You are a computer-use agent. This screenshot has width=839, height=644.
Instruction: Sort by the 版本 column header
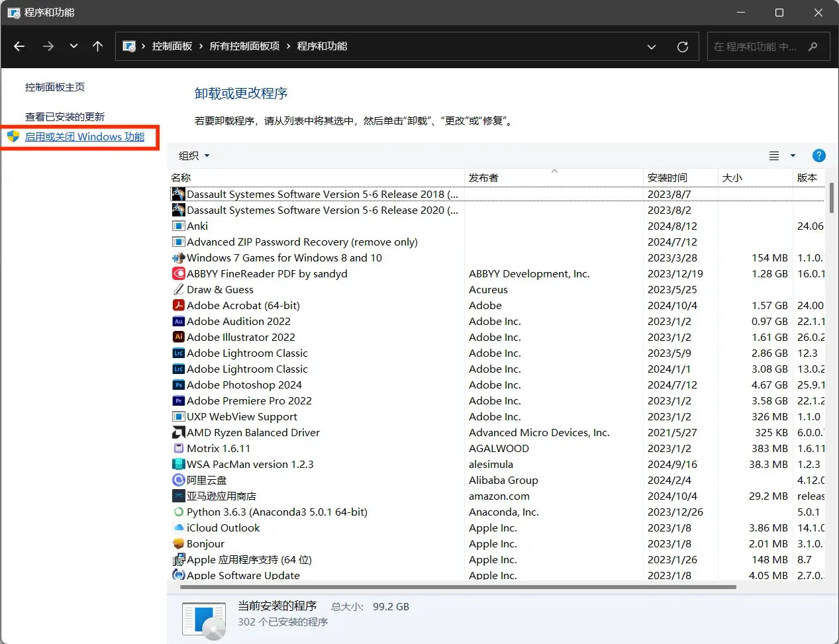[x=809, y=177]
